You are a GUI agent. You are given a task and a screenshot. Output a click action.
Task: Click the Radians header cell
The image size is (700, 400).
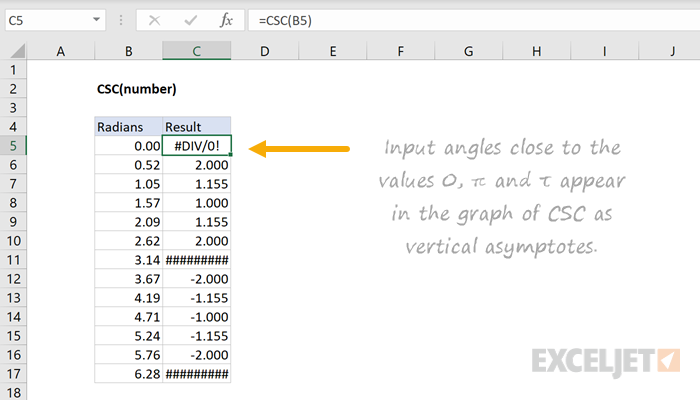coord(129,127)
